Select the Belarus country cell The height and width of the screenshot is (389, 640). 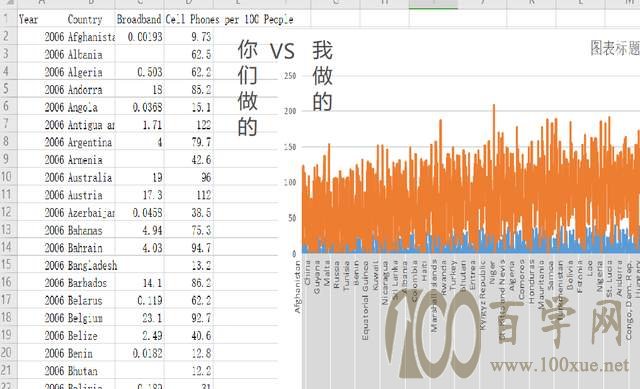[91, 300]
